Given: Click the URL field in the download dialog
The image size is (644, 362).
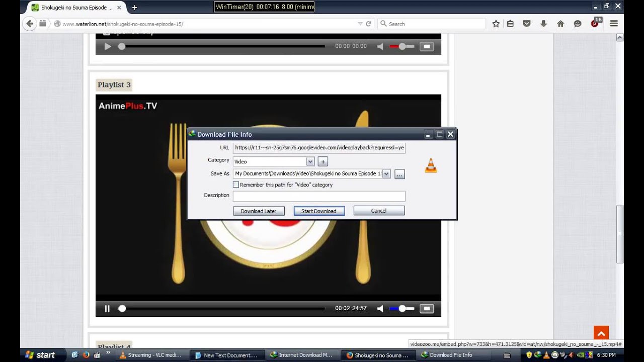Looking at the screenshot, I should pos(319,148).
